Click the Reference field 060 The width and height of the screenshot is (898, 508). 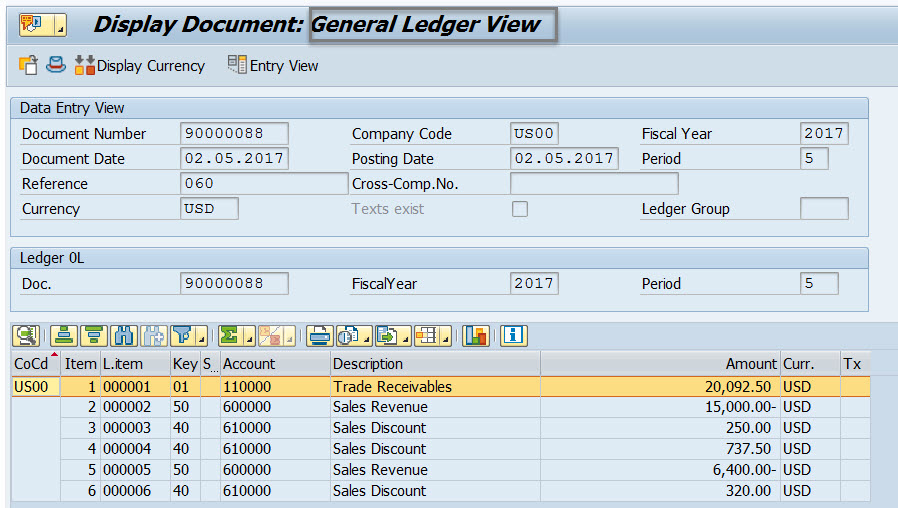(x=264, y=184)
